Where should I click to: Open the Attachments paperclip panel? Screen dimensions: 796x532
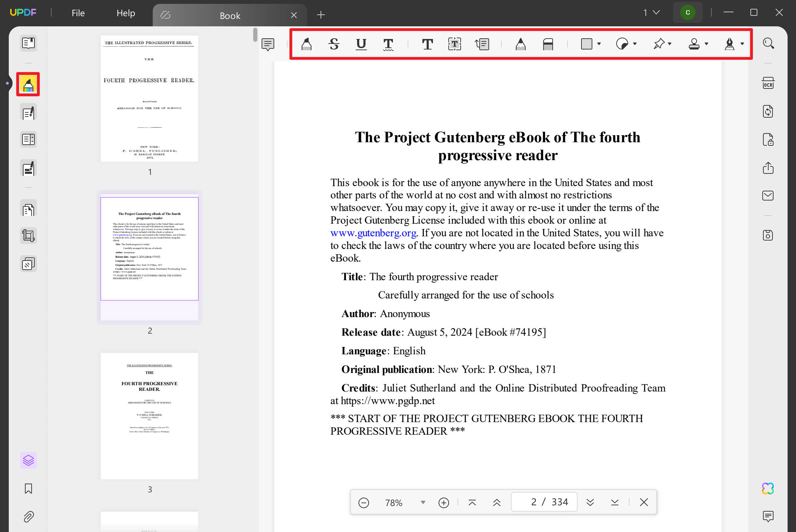pyautogui.click(x=28, y=517)
